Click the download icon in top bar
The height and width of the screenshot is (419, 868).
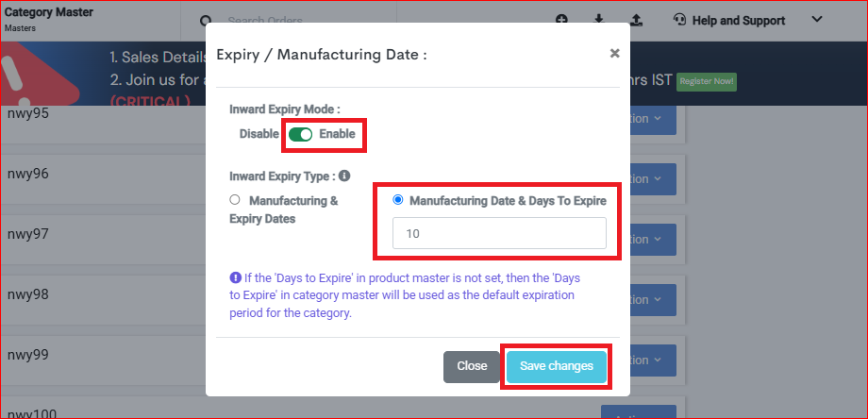pos(598,20)
